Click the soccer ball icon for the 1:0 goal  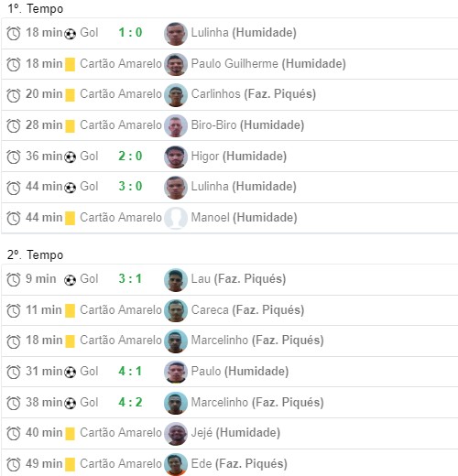(71, 34)
